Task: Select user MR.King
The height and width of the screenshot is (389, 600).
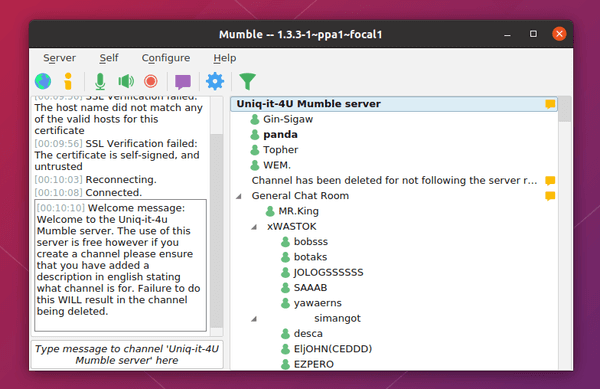Action: pyautogui.click(x=298, y=211)
